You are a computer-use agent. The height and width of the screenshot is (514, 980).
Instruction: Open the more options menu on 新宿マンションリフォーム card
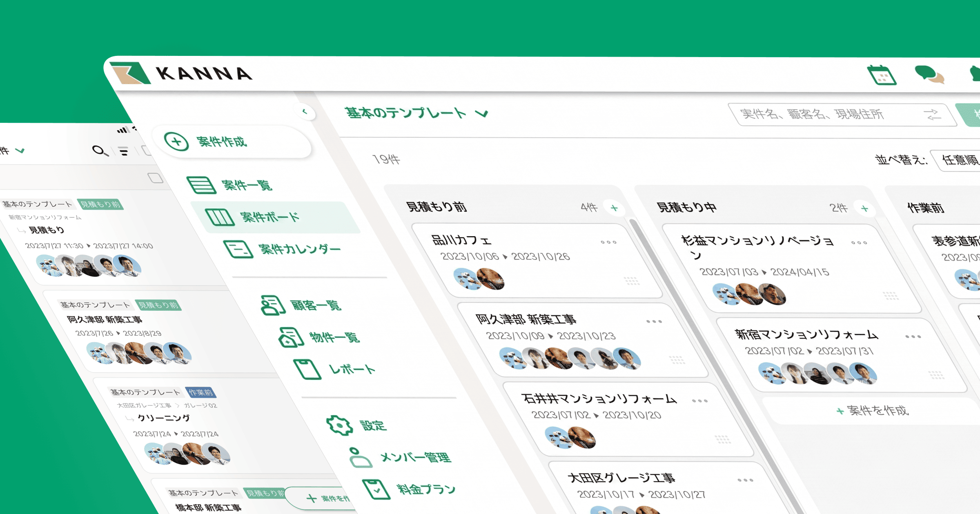913,337
